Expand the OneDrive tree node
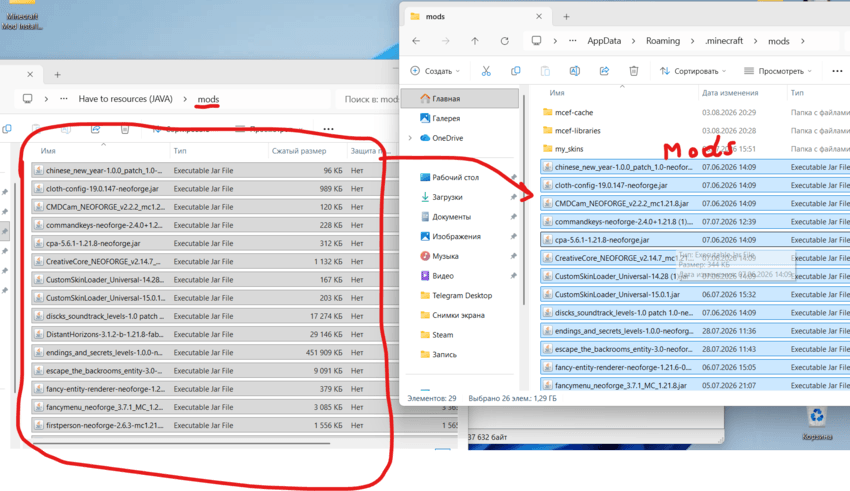850x491 pixels. tap(410, 138)
